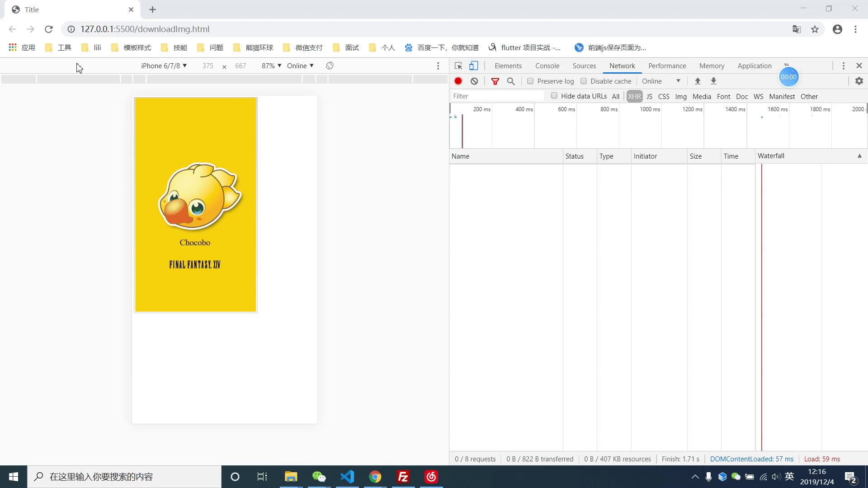This screenshot has width=868, height=488.
Task: Enable the Disable cache checkbox
Action: pos(584,81)
